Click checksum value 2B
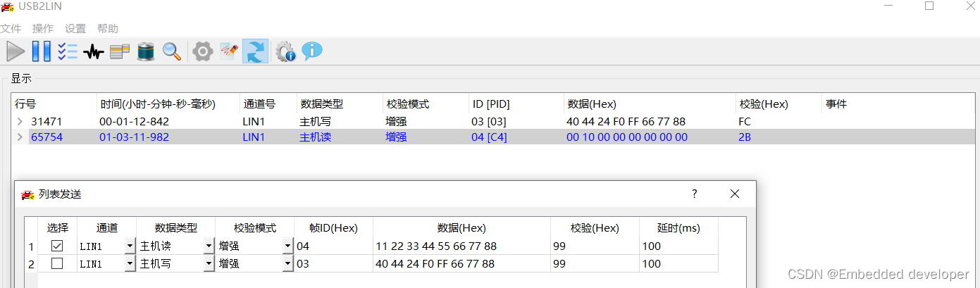The image size is (980, 288). (745, 137)
